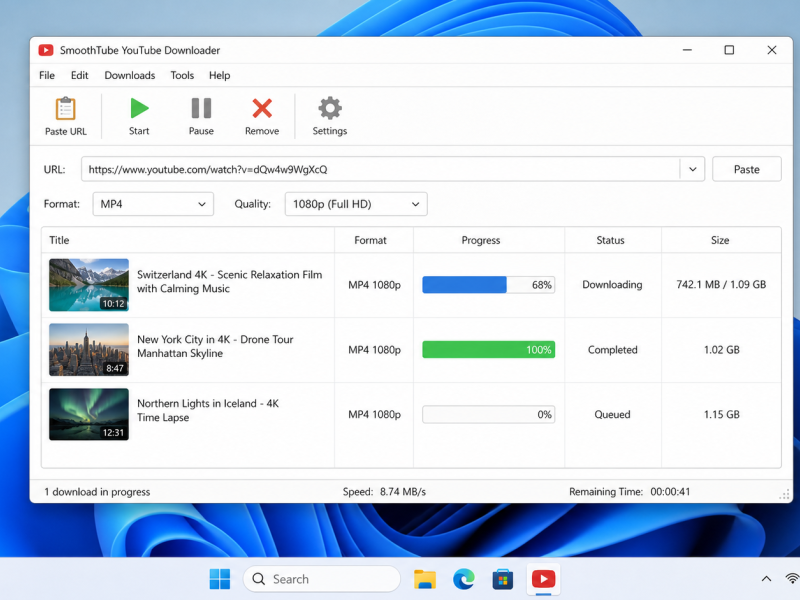800x600 pixels.
Task: Click the 'Speed: 8.74 MB/s' status entry
Action: pyautogui.click(x=384, y=492)
